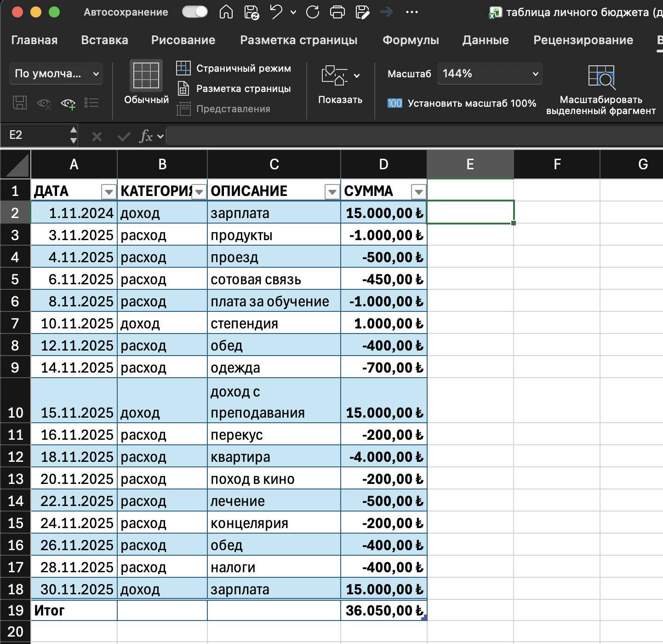
Task: Click the eye with plus new sheet view icon
Action: point(68,103)
